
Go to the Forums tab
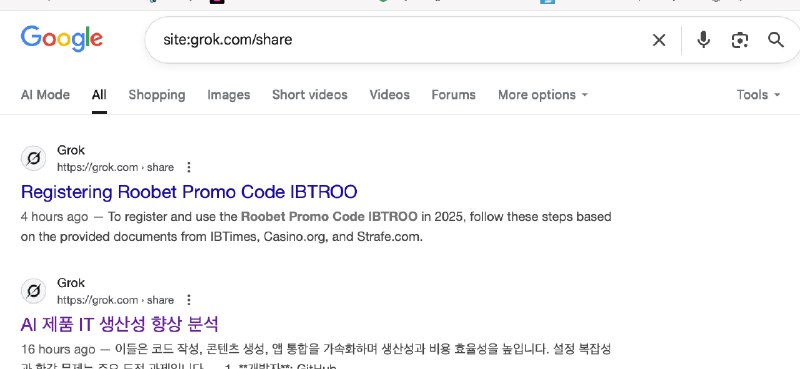453,95
